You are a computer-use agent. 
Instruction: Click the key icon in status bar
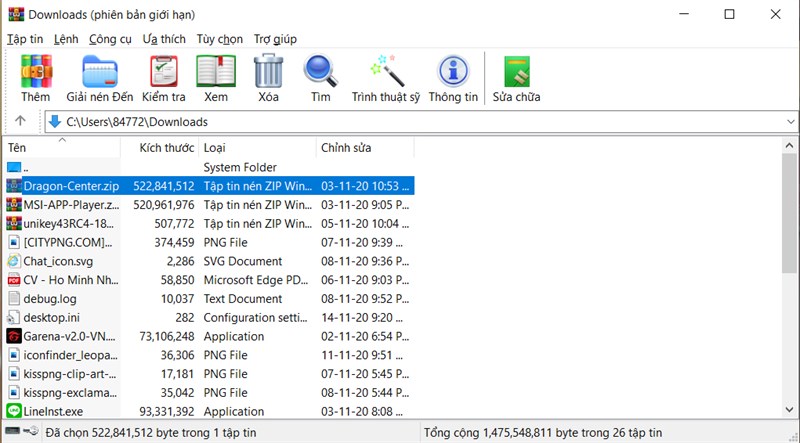31,432
